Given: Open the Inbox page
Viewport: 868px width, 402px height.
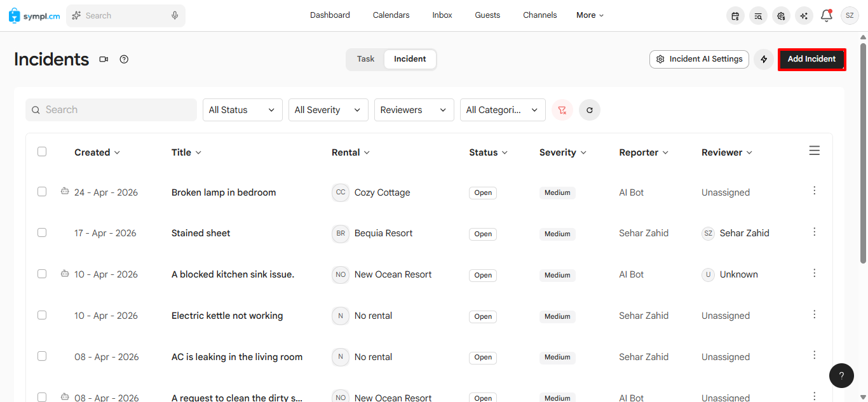Looking at the screenshot, I should click(x=442, y=15).
